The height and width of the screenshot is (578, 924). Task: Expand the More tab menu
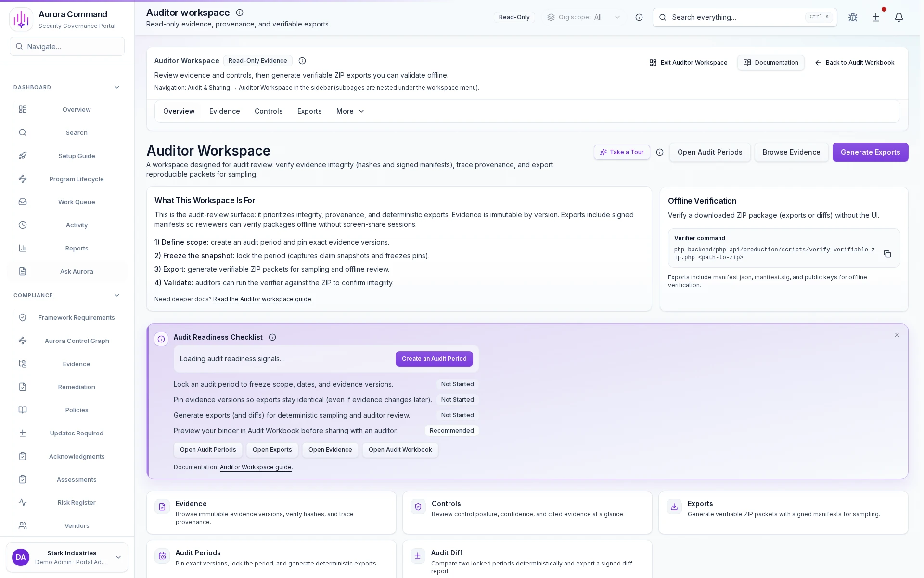click(x=349, y=111)
